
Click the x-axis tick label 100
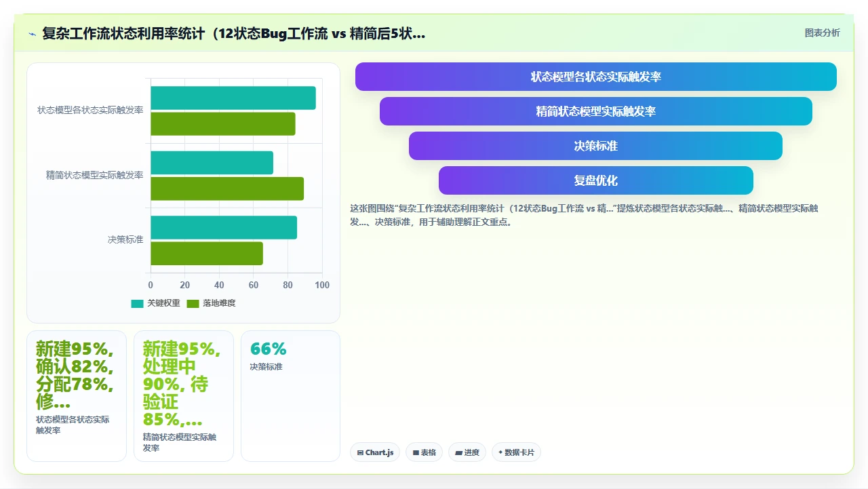click(322, 286)
